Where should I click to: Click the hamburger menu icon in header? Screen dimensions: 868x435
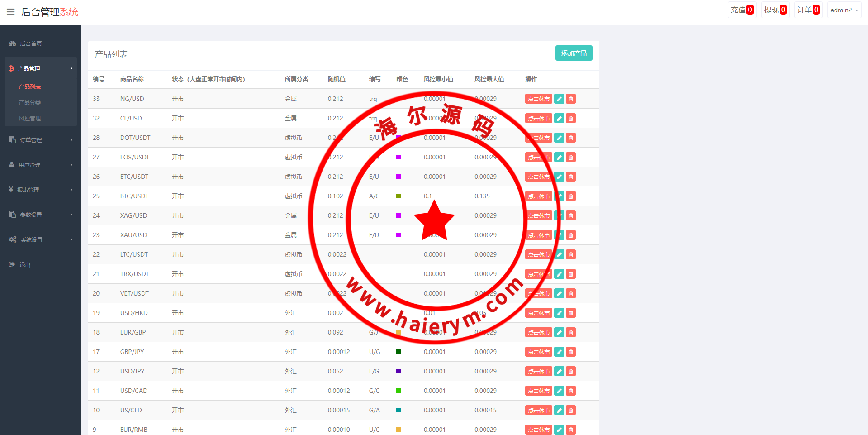click(x=11, y=12)
